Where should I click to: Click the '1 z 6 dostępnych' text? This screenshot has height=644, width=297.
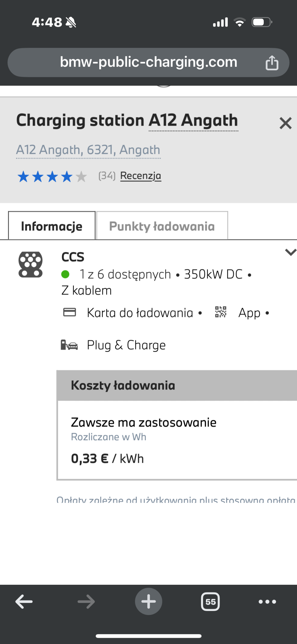coord(125,274)
